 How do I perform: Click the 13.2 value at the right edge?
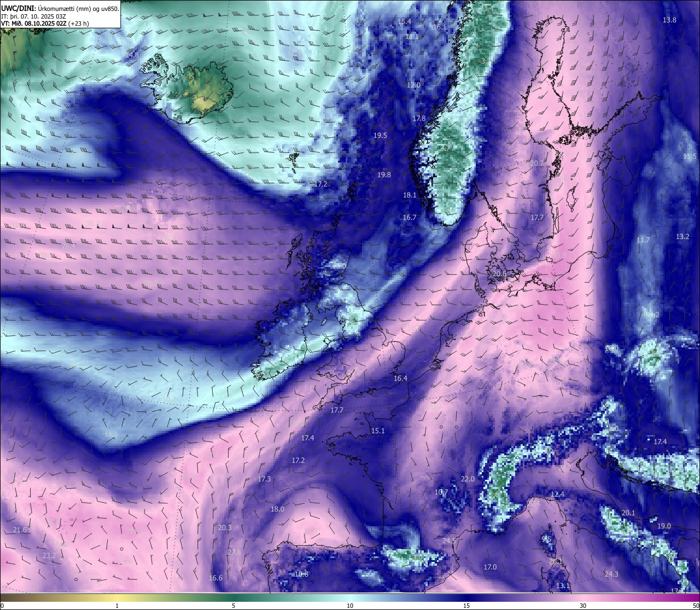pos(682,236)
